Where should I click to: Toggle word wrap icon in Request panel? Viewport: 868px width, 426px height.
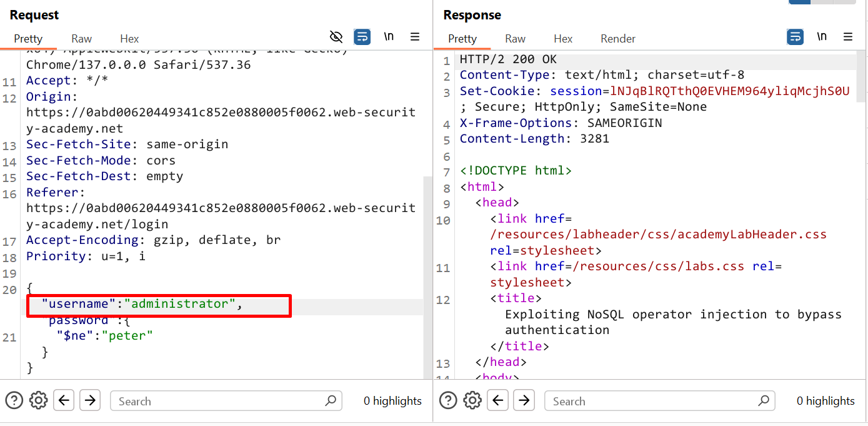[362, 37]
